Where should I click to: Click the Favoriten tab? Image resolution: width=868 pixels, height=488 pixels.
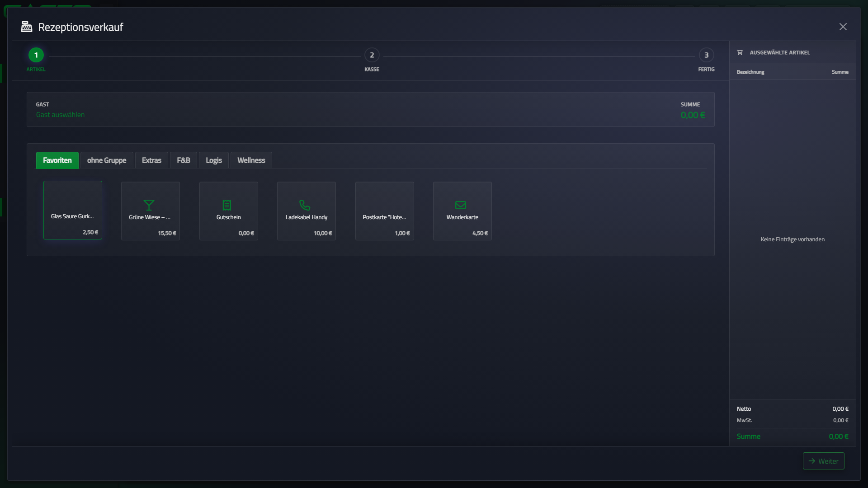(57, 160)
